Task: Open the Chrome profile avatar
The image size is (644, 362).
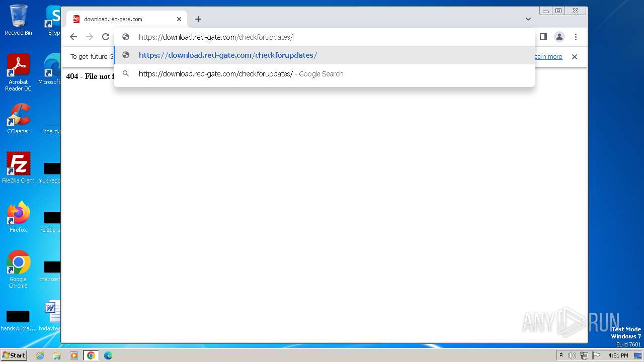Action: (x=559, y=37)
